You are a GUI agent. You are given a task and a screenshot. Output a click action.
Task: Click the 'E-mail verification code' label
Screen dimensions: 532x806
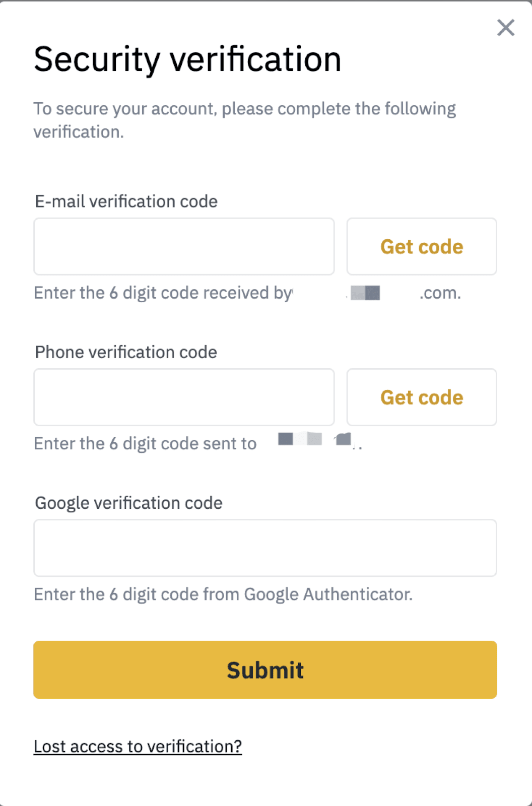(x=126, y=201)
